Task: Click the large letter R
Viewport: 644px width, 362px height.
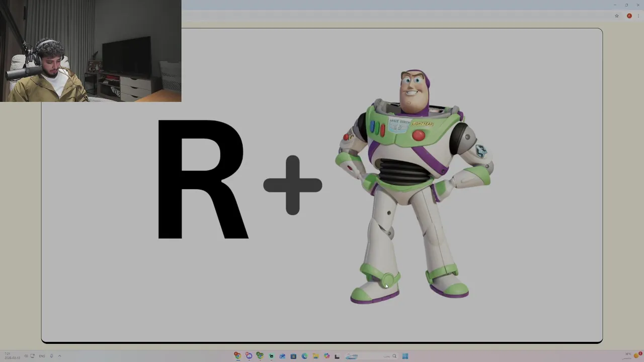Action: coord(203,179)
